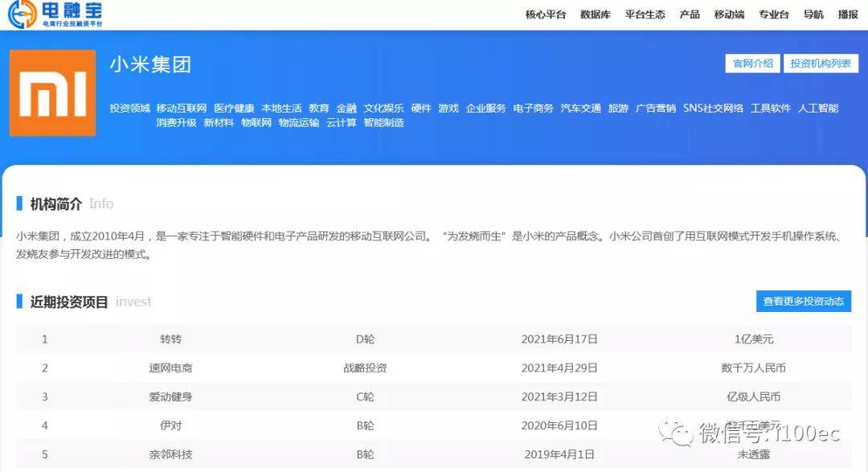The image size is (868, 472).
Task: Click the date 2021年4月29日
Action: click(x=559, y=367)
